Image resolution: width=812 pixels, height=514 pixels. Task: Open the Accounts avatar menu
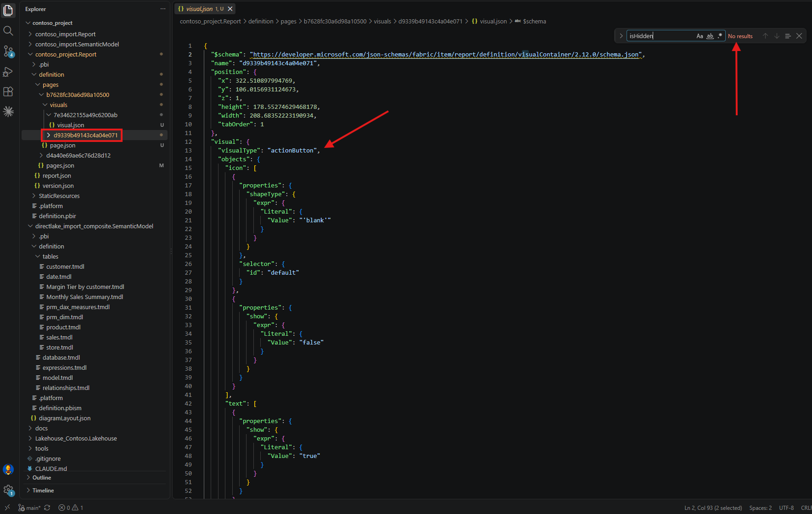(x=8, y=469)
